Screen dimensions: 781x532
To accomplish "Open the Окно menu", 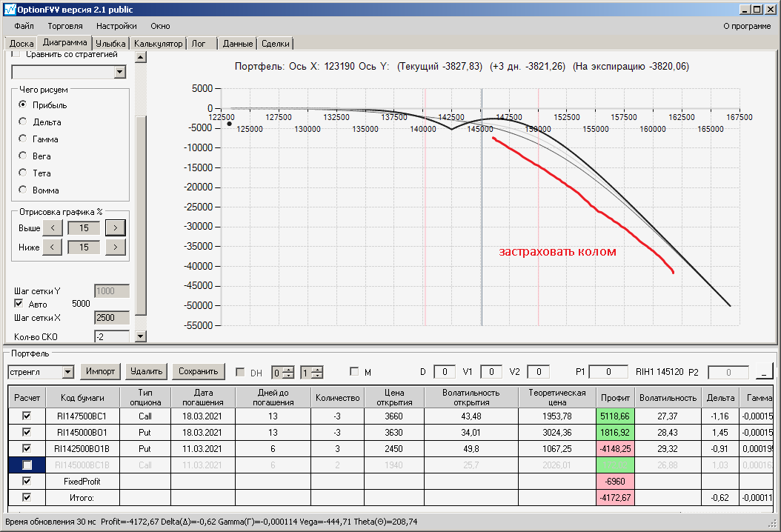I will (x=160, y=26).
